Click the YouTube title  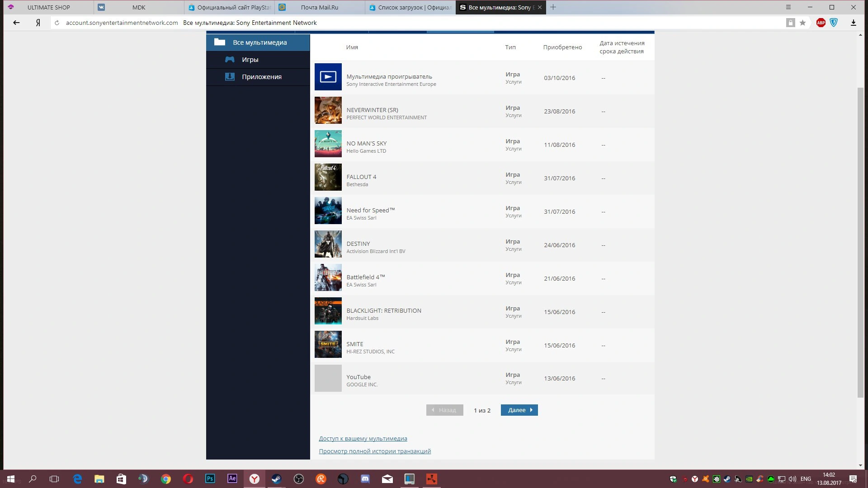[x=359, y=377]
